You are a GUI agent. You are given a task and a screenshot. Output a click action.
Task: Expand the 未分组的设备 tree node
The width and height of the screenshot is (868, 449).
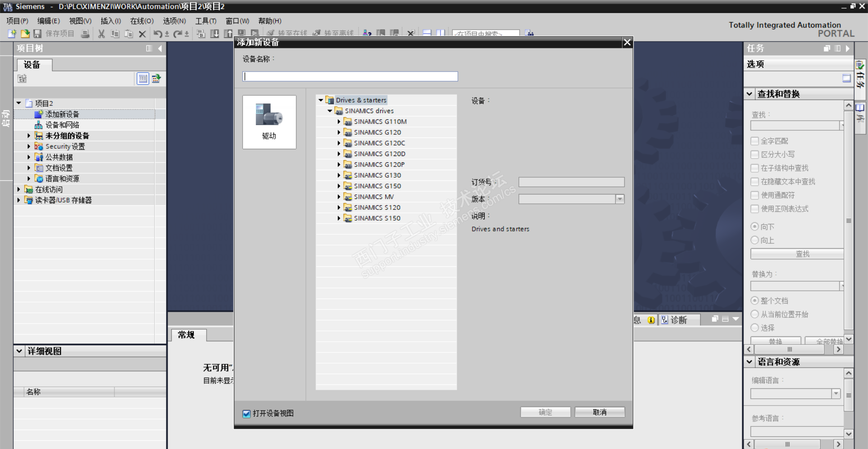[28, 136]
